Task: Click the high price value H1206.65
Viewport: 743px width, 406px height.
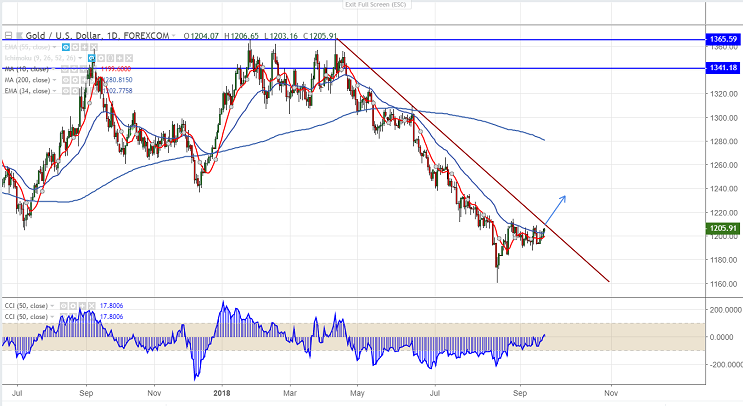Action: click(242, 36)
